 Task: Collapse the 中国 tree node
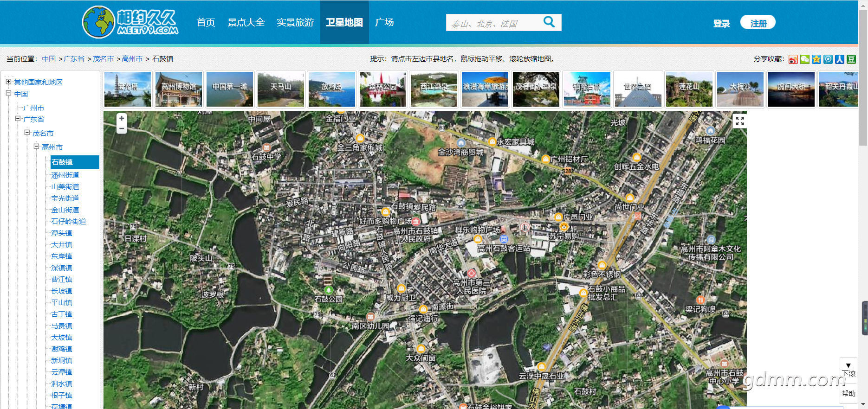click(x=8, y=93)
